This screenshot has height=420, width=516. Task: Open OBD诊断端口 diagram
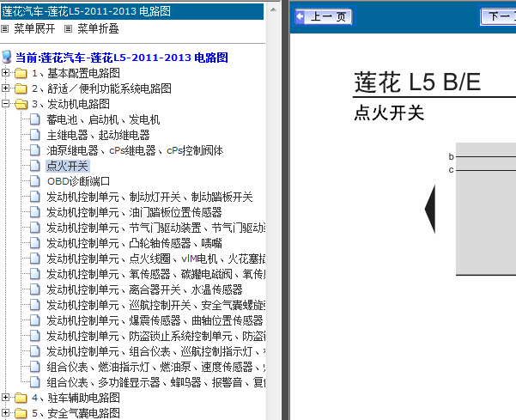click(x=78, y=181)
